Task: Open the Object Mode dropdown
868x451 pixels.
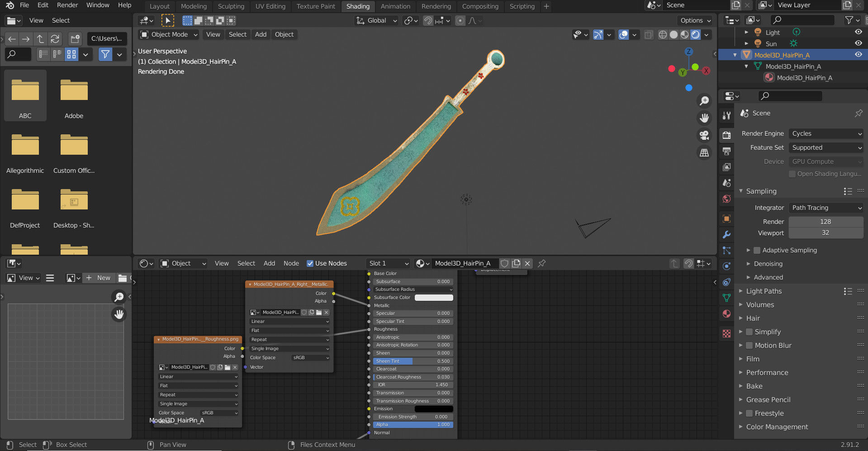Action: pyautogui.click(x=169, y=34)
